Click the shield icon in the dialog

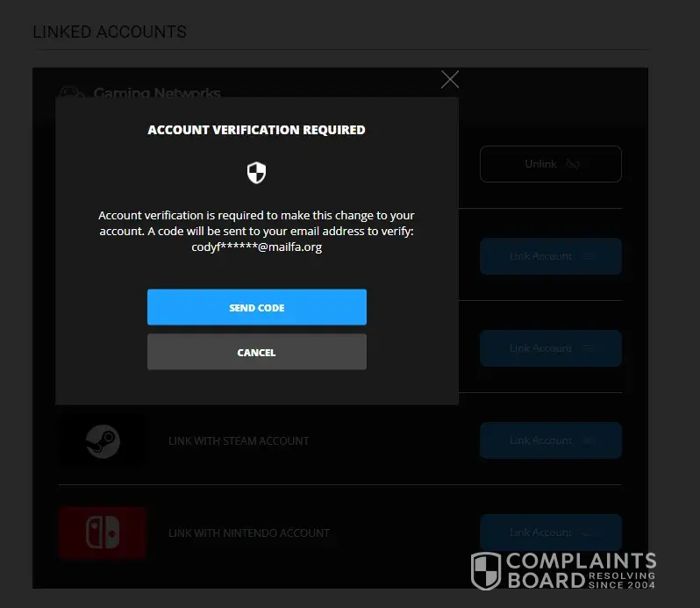click(x=257, y=173)
